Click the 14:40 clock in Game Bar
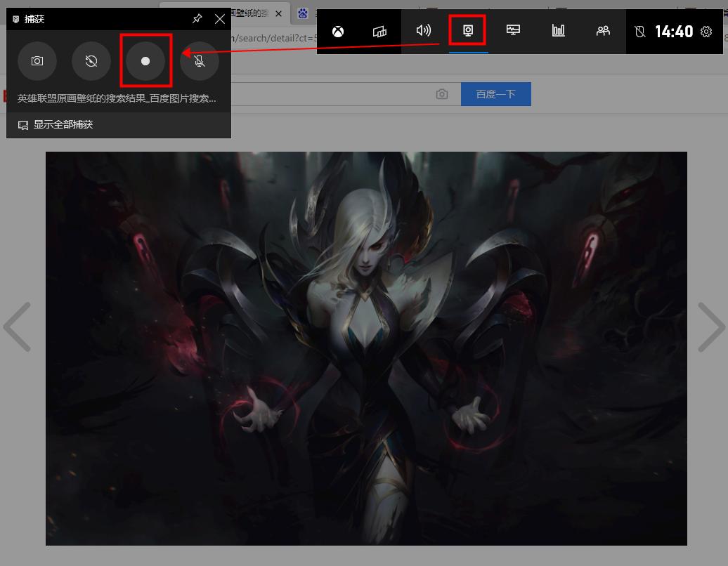Viewport: 728px width, 566px height. pyautogui.click(x=674, y=32)
